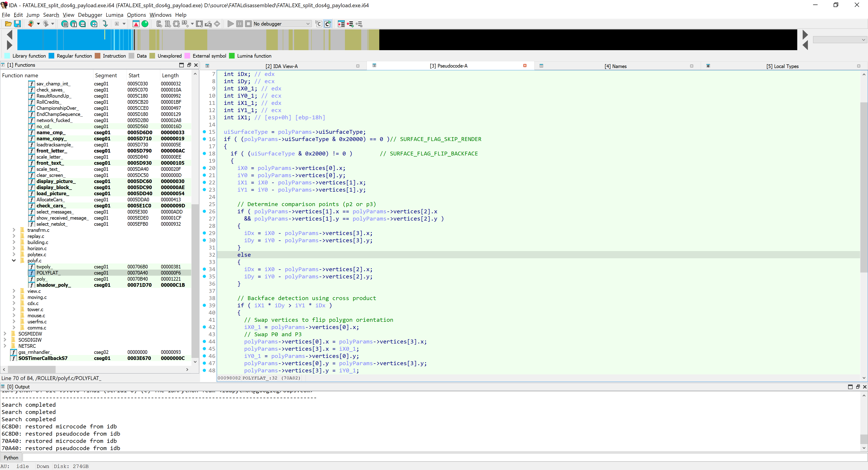Image resolution: width=868 pixels, height=470 pixels.
Task: Open the Jump menu
Action: click(x=33, y=15)
